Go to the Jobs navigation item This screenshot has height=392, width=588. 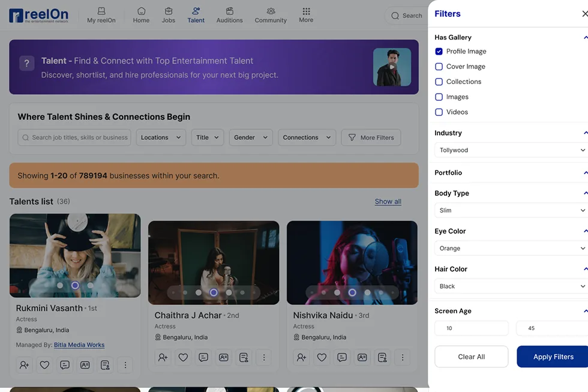point(168,14)
